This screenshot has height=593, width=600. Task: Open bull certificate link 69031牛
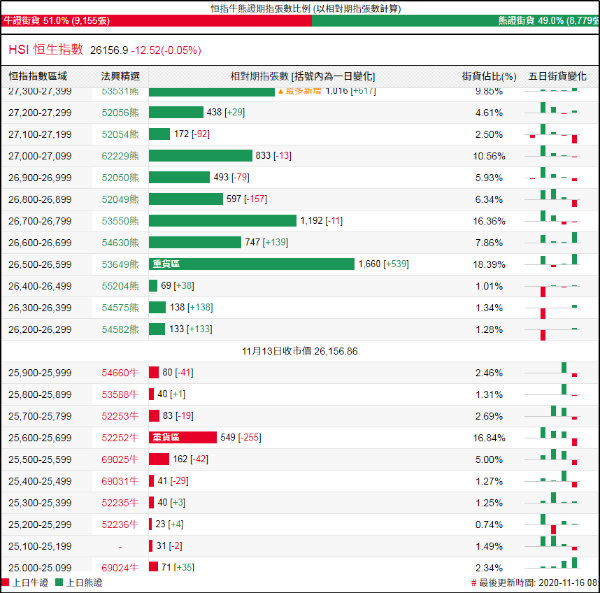[120, 481]
